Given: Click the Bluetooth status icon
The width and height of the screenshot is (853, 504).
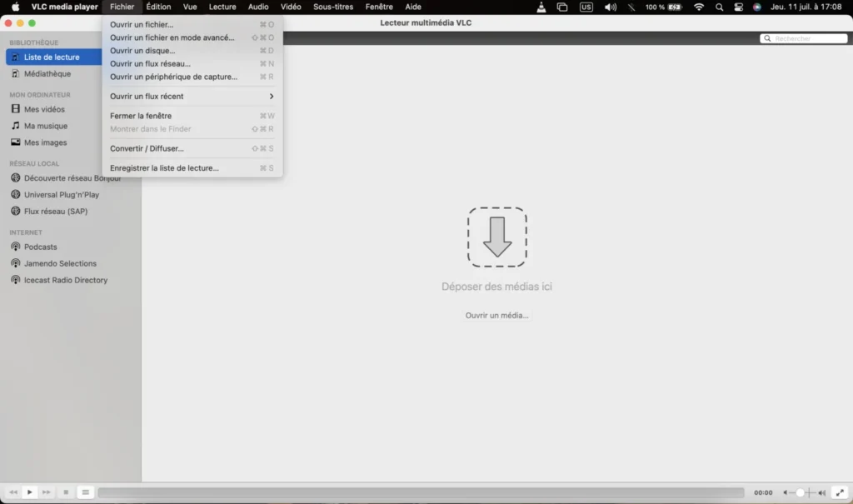Looking at the screenshot, I should (x=631, y=7).
